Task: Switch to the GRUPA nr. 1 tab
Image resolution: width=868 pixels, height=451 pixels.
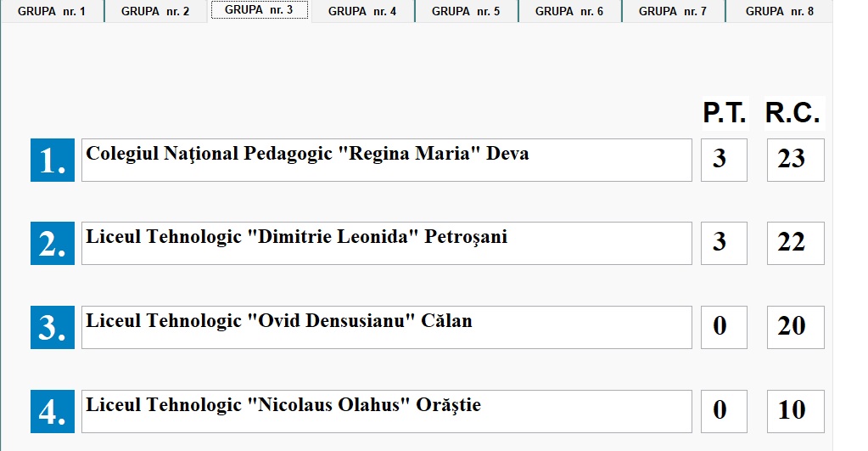Action: pyautogui.click(x=52, y=12)
